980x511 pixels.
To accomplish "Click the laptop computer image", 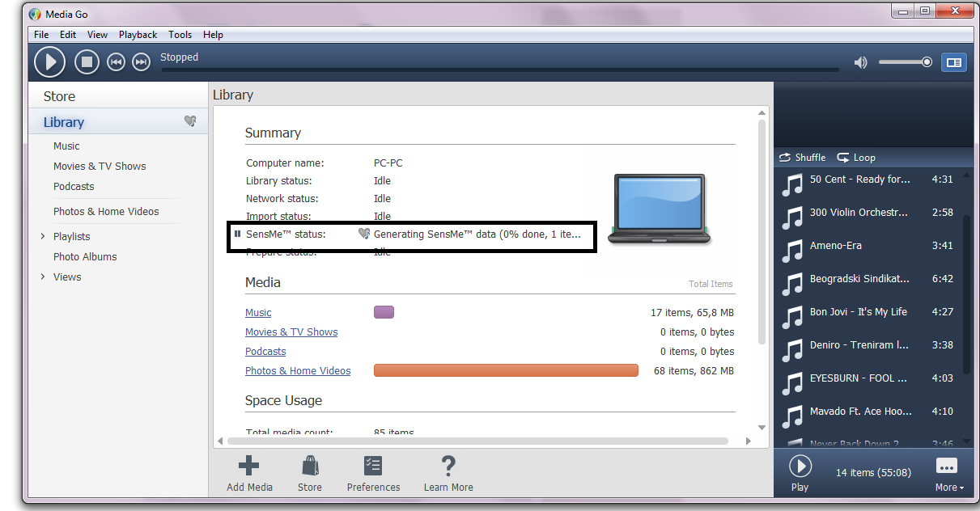I will point(659,209).
